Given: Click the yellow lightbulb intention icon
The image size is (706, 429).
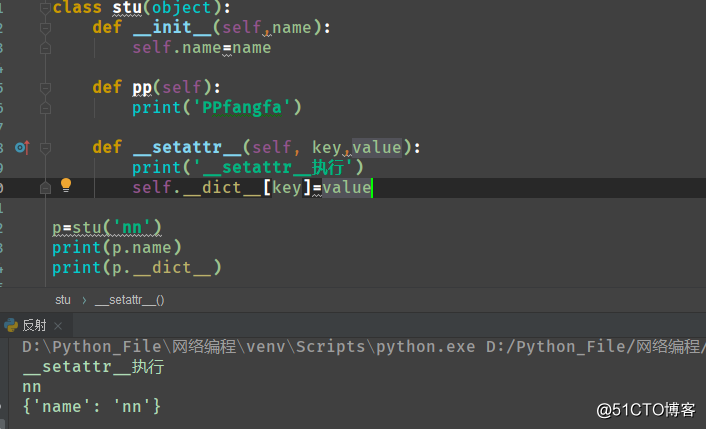Looking at the screenshot, I should pyautogui.click(x=66, y=185).
